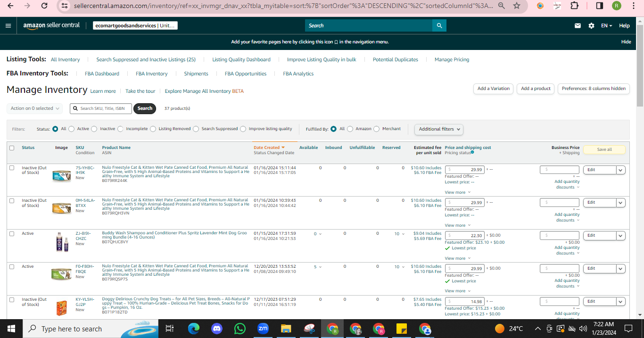Go to All Inventory listing tool
Viewport: 644px width, 338px height.
(x=66, y=59)
